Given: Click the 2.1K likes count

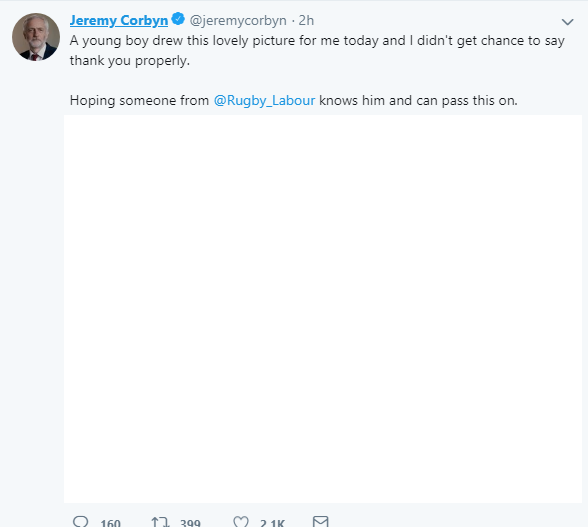Looking at the screenshot, I should point(272,523).
